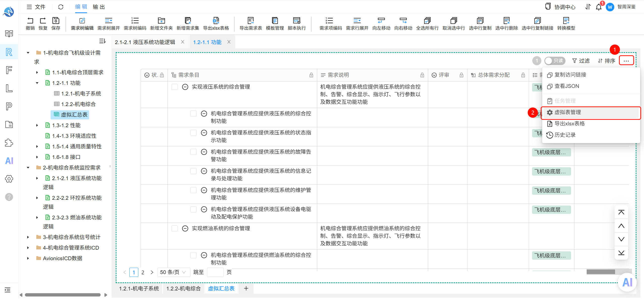Check row 机电综合管理系统应提供液压系统的状态指示功能
This screenshot has width=644, height=299.
[x=193, y=133]
